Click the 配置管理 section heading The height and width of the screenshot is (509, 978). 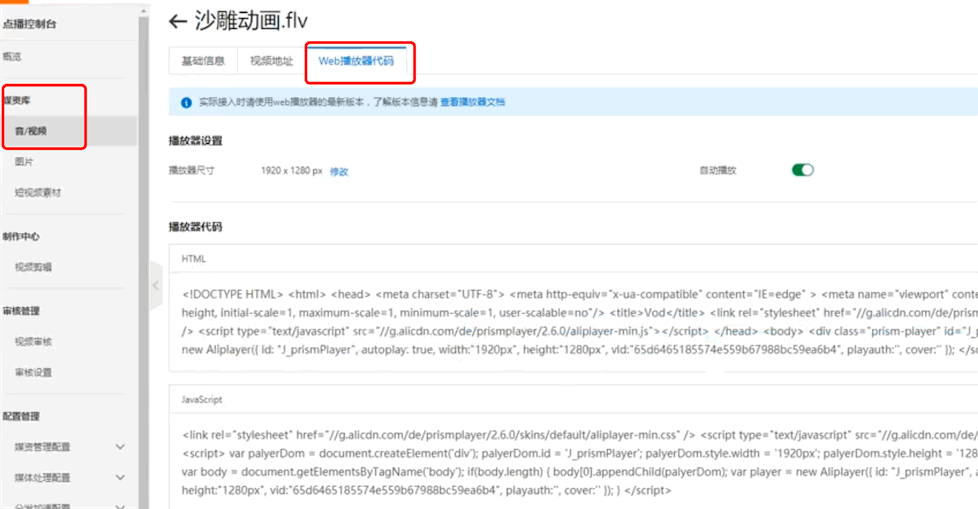(x=21, y=416)
